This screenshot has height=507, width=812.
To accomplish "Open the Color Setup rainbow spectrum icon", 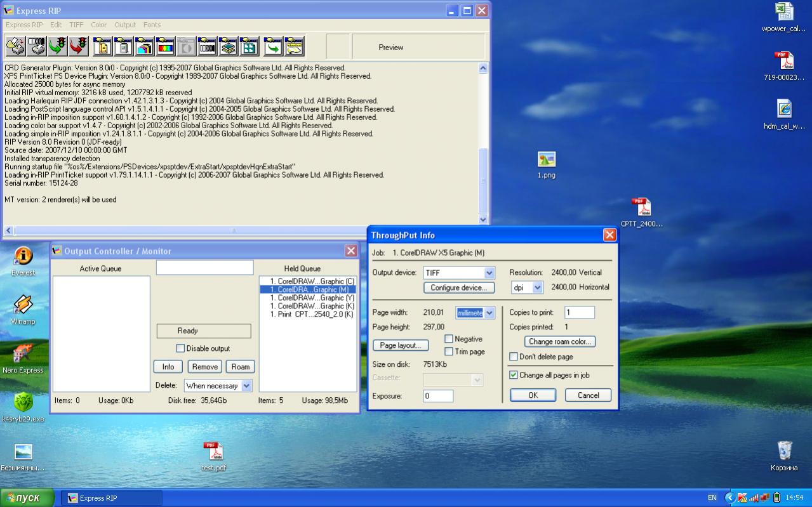I will point(165,46).
